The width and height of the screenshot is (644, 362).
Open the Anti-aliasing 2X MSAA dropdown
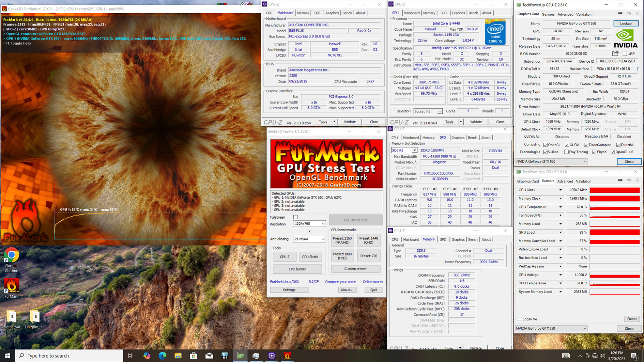309,239
